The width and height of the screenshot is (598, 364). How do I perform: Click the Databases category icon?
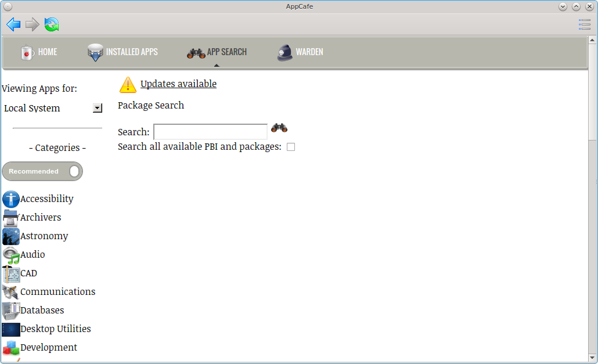pyautogui.click(x=10, y=311)
